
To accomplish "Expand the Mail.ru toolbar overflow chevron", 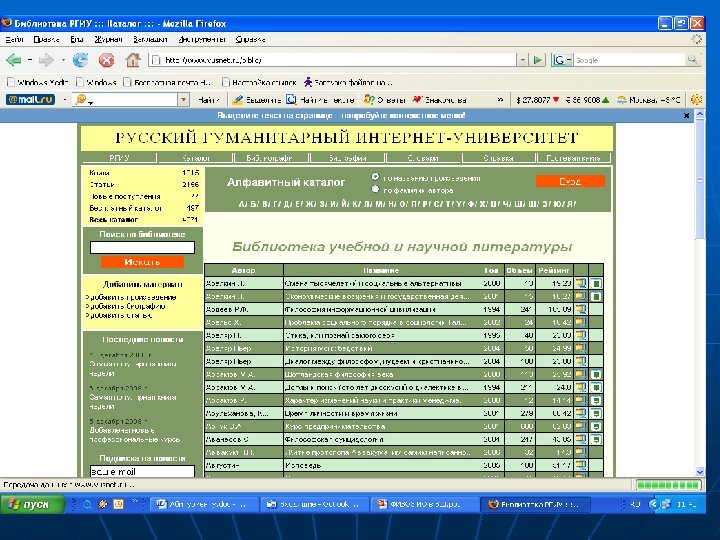I will coord(500,100).
